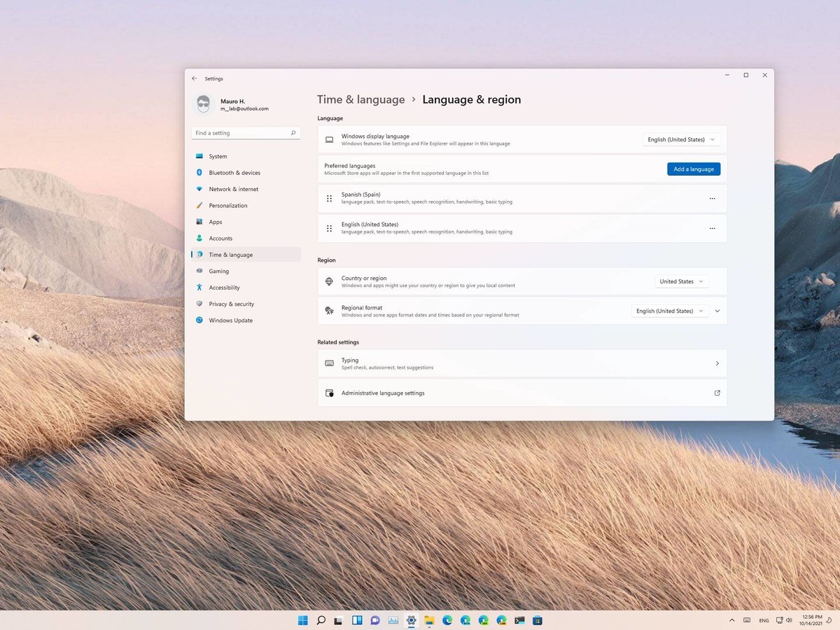Viewport: 840px width, 630px height.
Task: Click the touch keyboard tray icon
Action: pos(747,620)
